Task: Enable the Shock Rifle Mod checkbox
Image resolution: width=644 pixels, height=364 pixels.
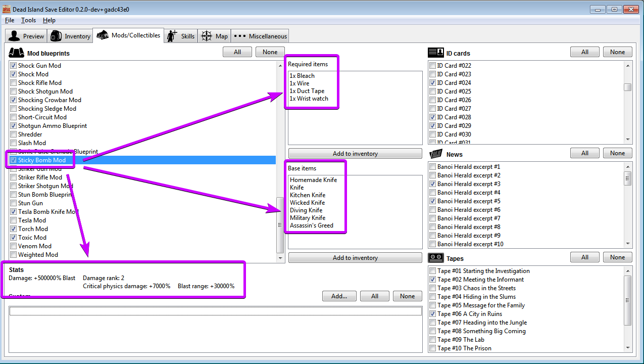Action: coord(14,83)
